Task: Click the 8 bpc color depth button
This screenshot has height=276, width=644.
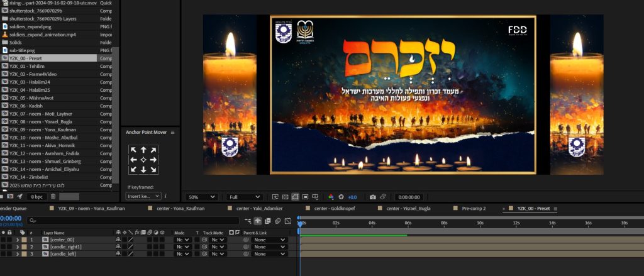Action: click(37, 197)
